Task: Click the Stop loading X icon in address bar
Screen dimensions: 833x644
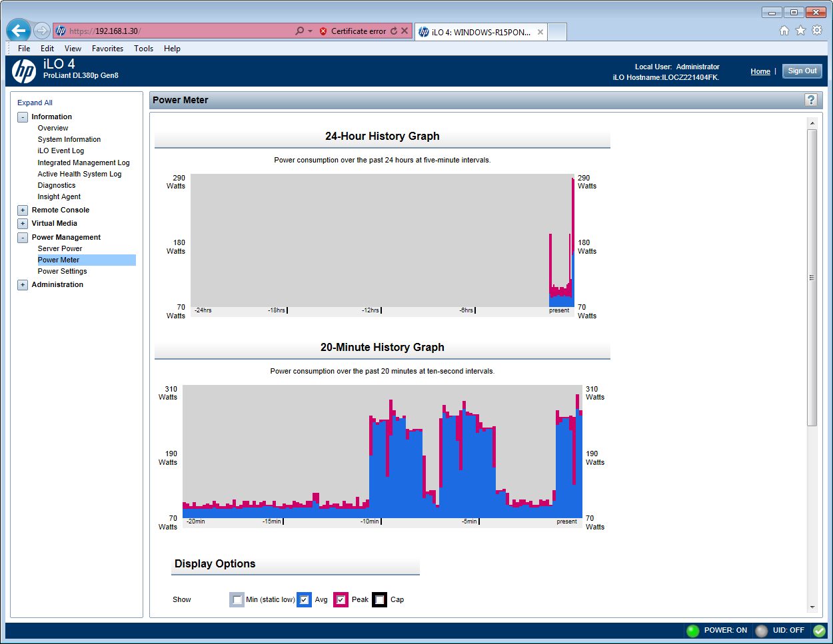Action: point(405,31)
